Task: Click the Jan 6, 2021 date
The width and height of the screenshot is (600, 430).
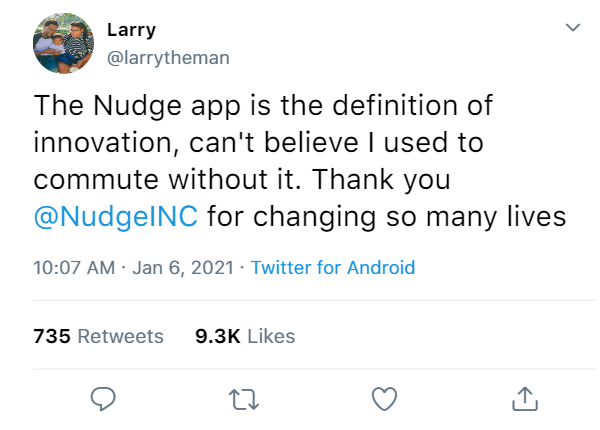Action: coord(183,267)
